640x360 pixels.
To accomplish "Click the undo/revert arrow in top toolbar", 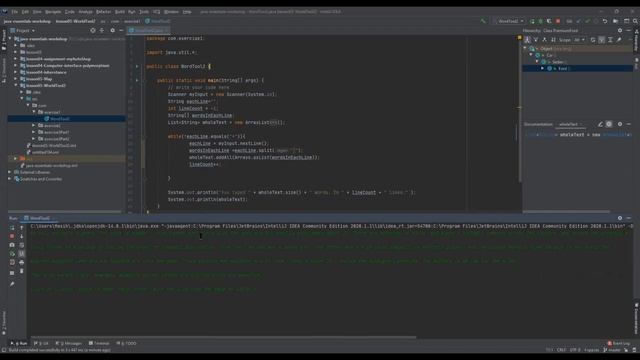I will 605,21.
